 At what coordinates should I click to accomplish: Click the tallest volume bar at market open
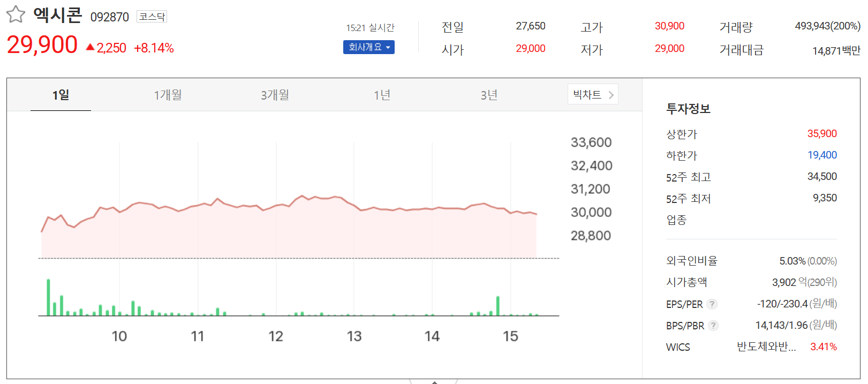point(48,297)
